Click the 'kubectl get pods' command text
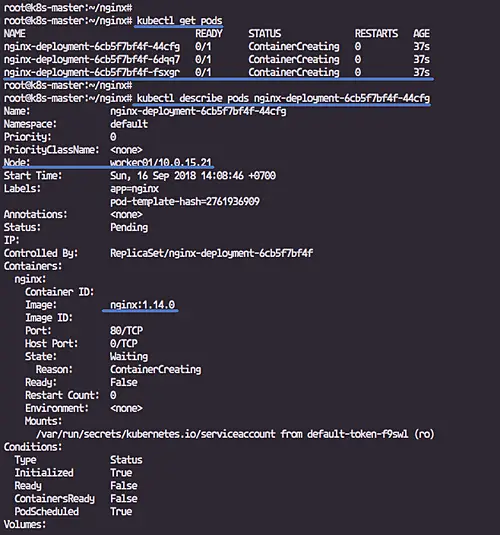This screenshot has width=500, height=535. [180, 21]
